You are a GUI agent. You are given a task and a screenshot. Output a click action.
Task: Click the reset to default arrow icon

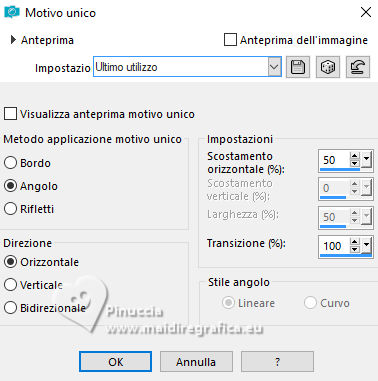tap(358, 67)
